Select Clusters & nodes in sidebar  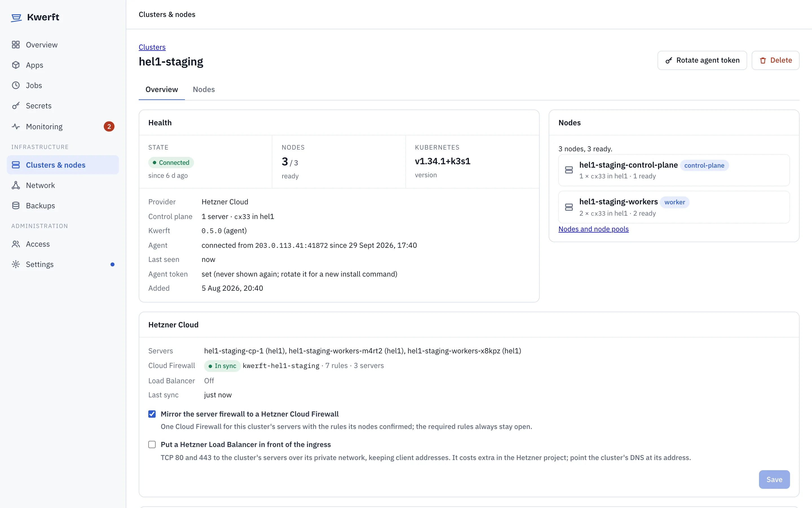(x=63, y=165)
